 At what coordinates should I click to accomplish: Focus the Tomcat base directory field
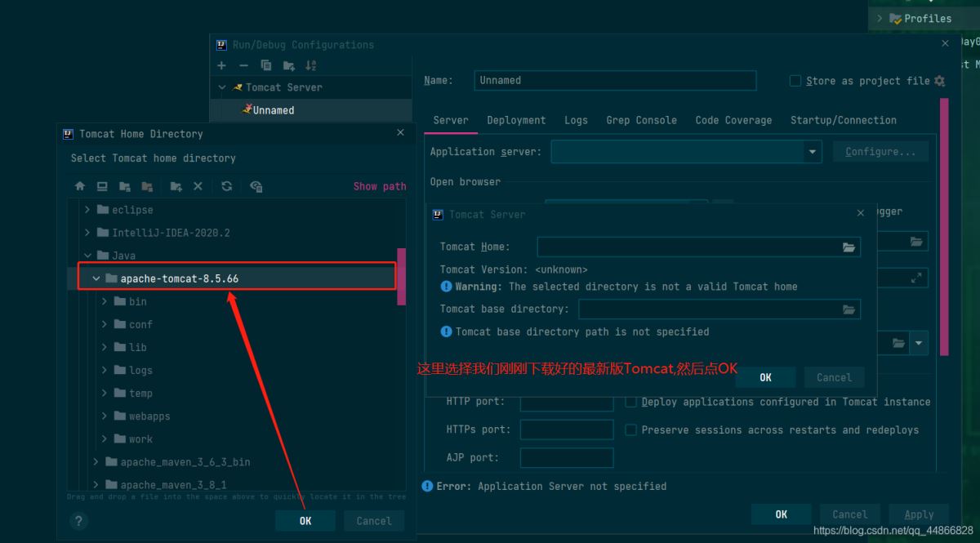[x=709, y=309]
